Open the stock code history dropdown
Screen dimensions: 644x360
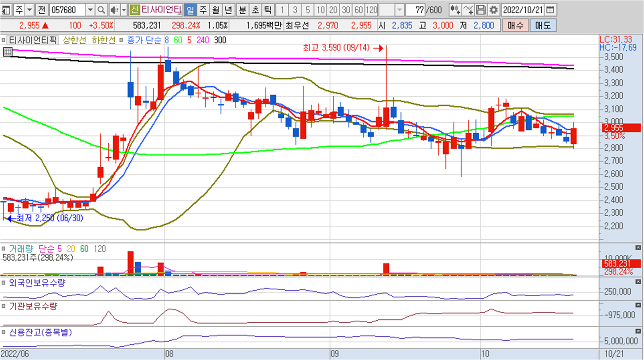tap(90, 9)
